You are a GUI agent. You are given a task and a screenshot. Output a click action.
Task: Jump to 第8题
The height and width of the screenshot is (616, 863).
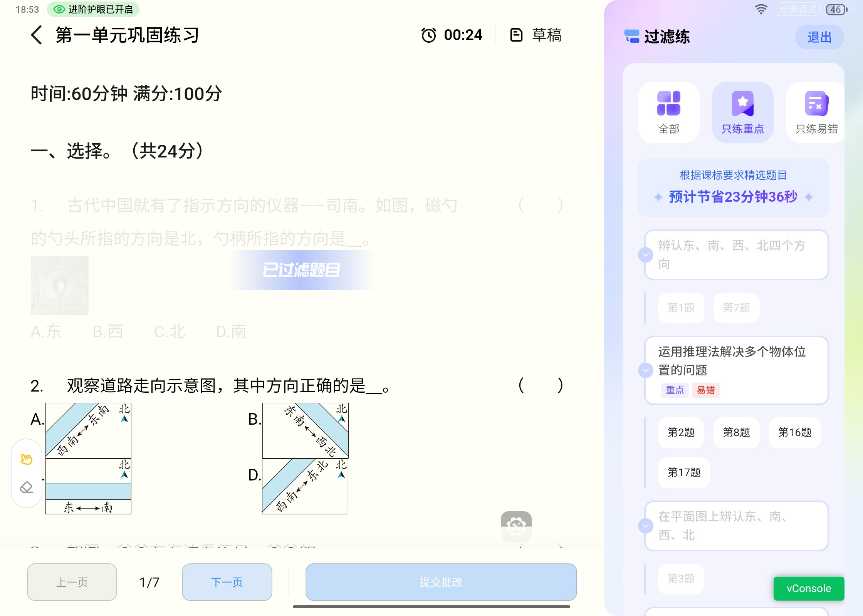736,432
